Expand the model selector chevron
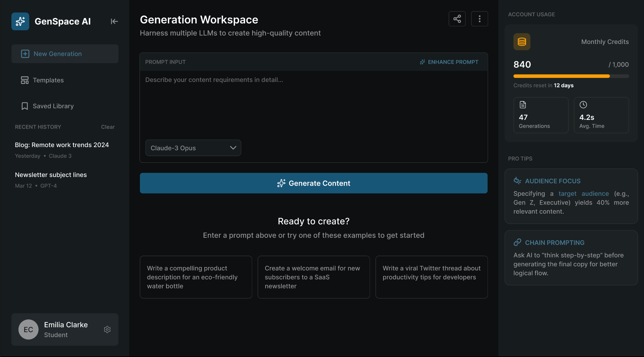This screenshot has width=644, height=357. pos(233,148)
